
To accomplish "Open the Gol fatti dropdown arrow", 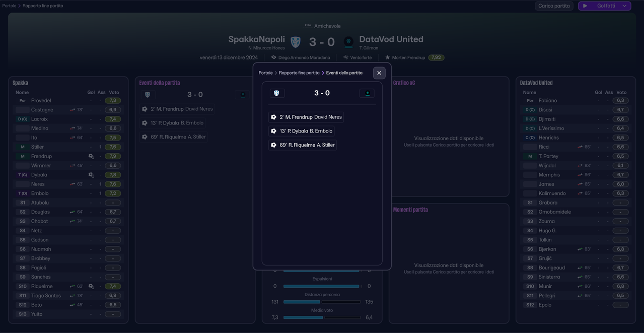I will tap(624, 6).
